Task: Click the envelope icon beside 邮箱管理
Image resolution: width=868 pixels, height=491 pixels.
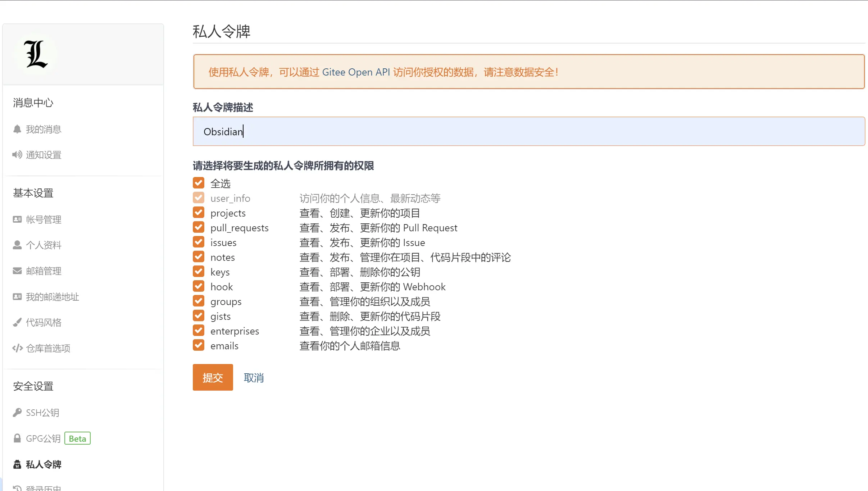Action: coord(17,271)
